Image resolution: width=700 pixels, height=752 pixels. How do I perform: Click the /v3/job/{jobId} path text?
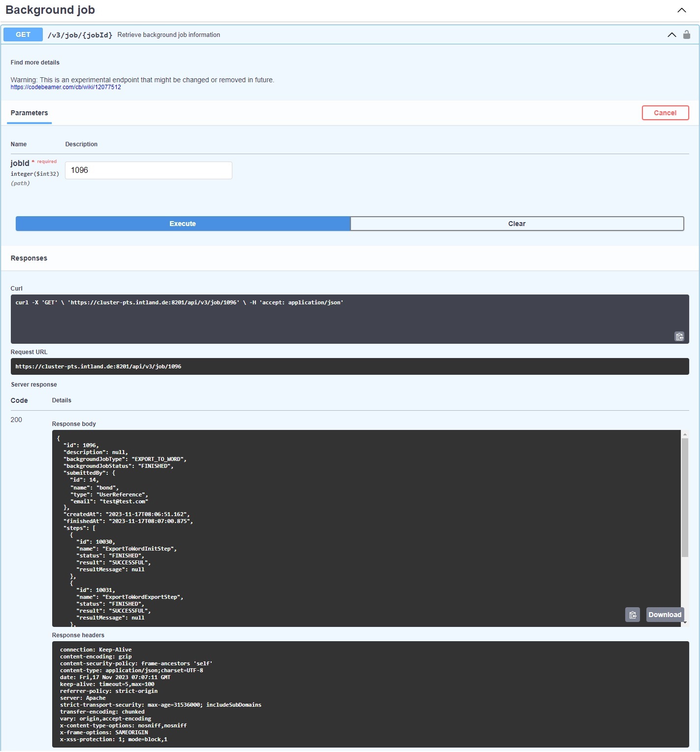pyautogui.click(x=80, y=35)
